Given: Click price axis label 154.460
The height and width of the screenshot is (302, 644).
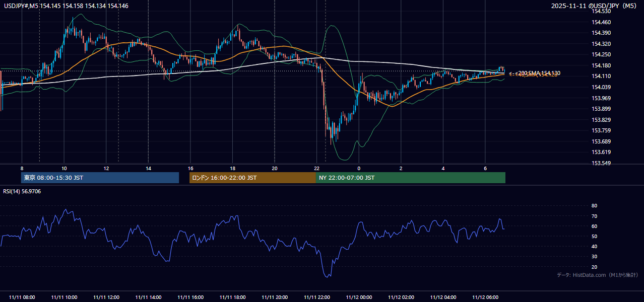Looking at the screenshot, I should (601, 22).
